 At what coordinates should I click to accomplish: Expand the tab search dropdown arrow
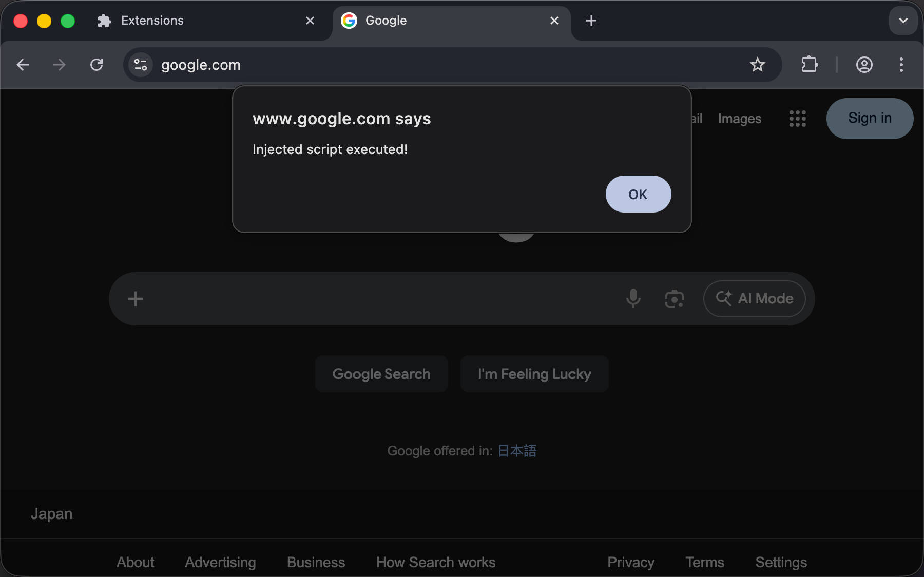click(903, 21)
